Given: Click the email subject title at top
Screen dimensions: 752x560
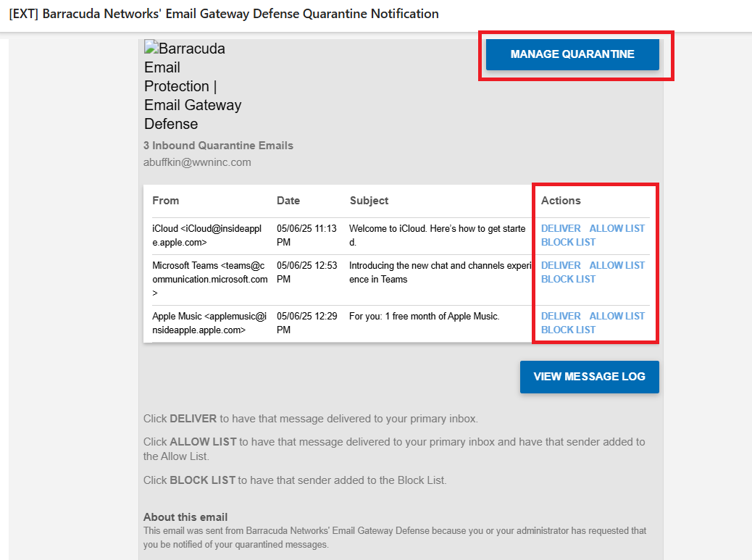Looking at the screenshot, I should click(x=224, y=14).
